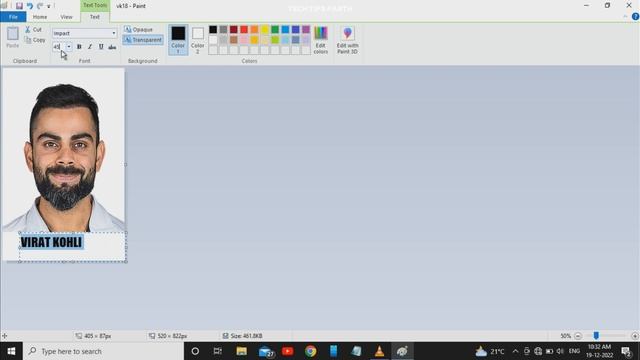Pick the red color swatch
The height and width of the screenshot is (360, 640).
244,29
